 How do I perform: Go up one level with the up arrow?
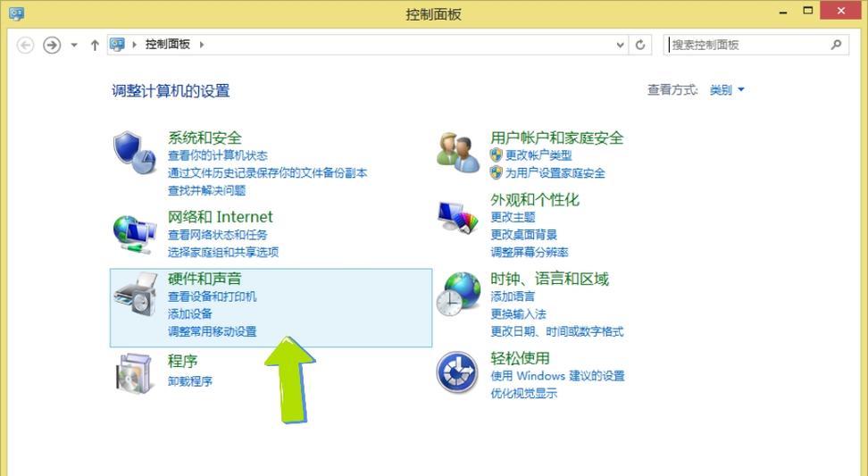tap(95, 45)
